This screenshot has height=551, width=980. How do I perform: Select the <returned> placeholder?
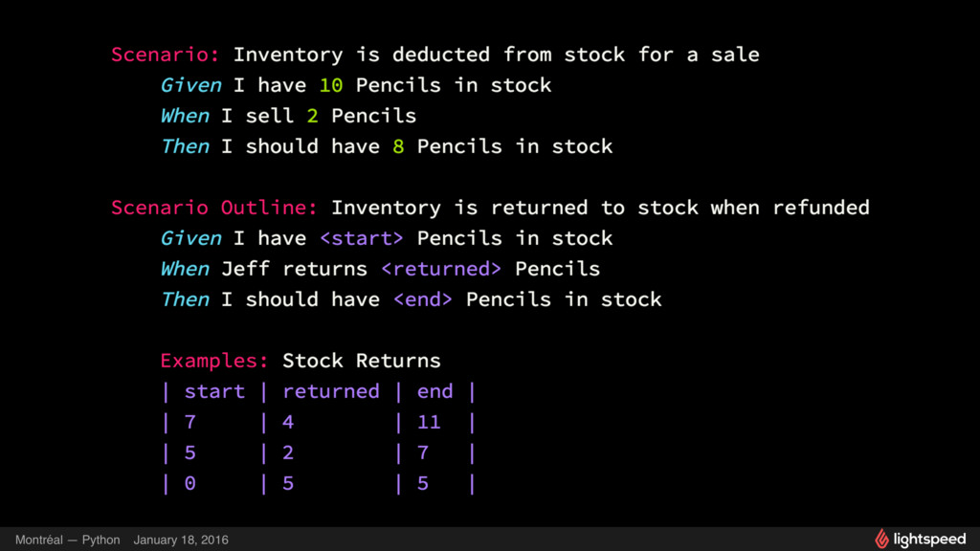(441, 269)
